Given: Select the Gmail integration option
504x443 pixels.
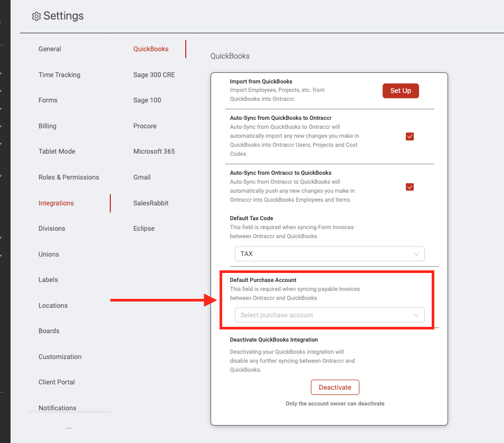Looking at the screenshot, I should [x=142, y=177].
